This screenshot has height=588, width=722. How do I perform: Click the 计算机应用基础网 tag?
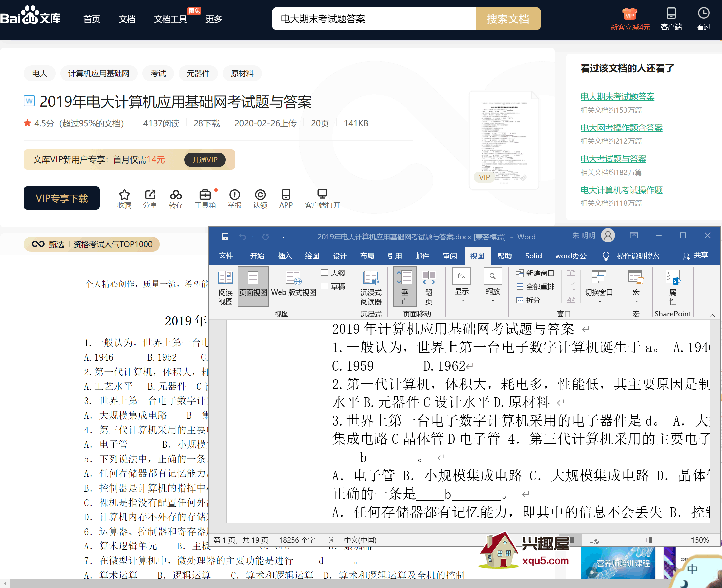99,73
